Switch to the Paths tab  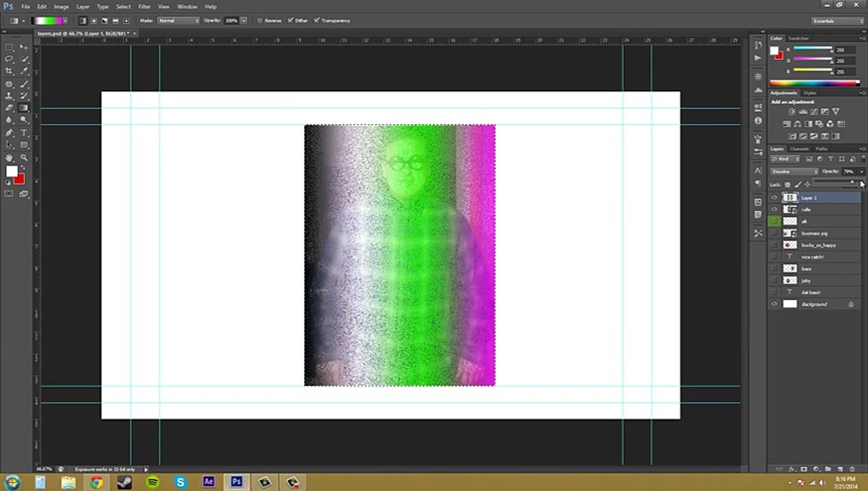[x=822, y=149]
